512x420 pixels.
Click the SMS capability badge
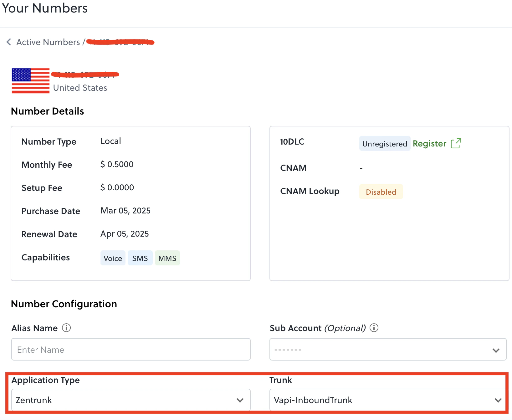pos(140,258)
